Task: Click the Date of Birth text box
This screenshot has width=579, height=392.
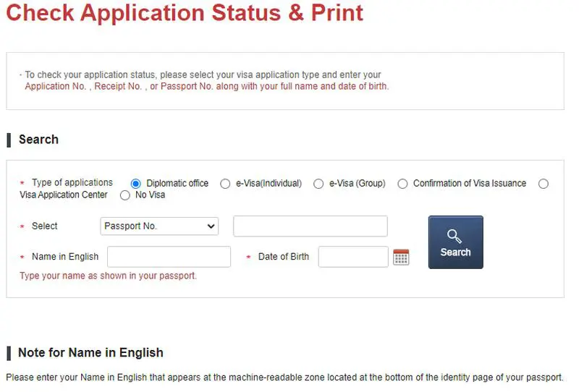Action: (353, 257)
